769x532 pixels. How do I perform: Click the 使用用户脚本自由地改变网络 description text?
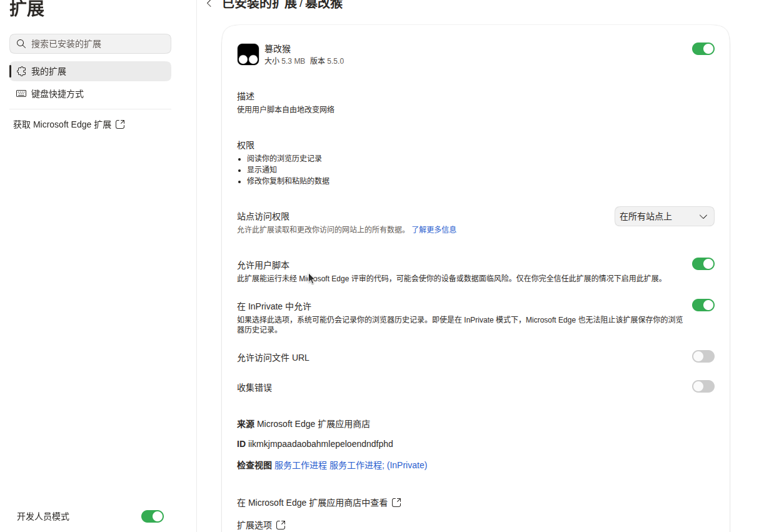pos(286,109)
